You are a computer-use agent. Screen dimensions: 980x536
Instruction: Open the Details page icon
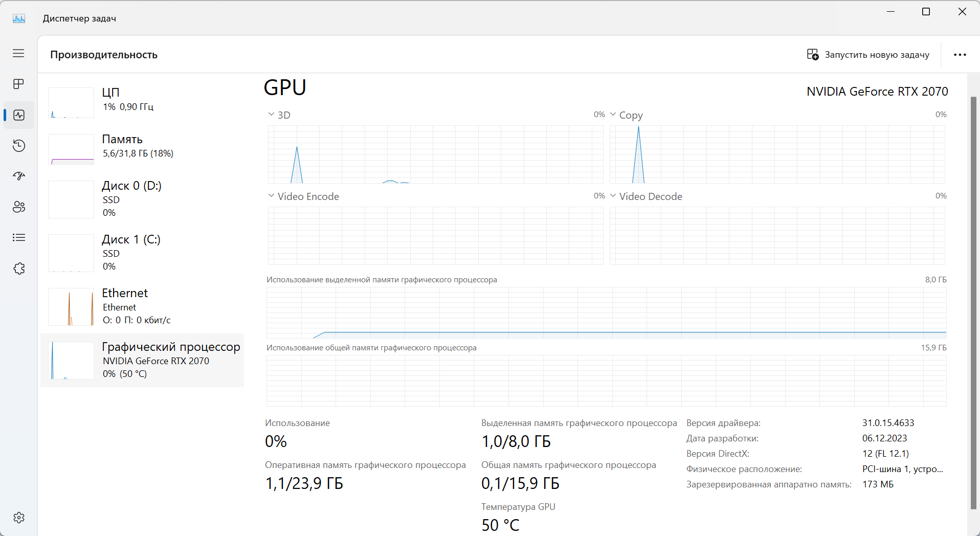coord(19,237)
